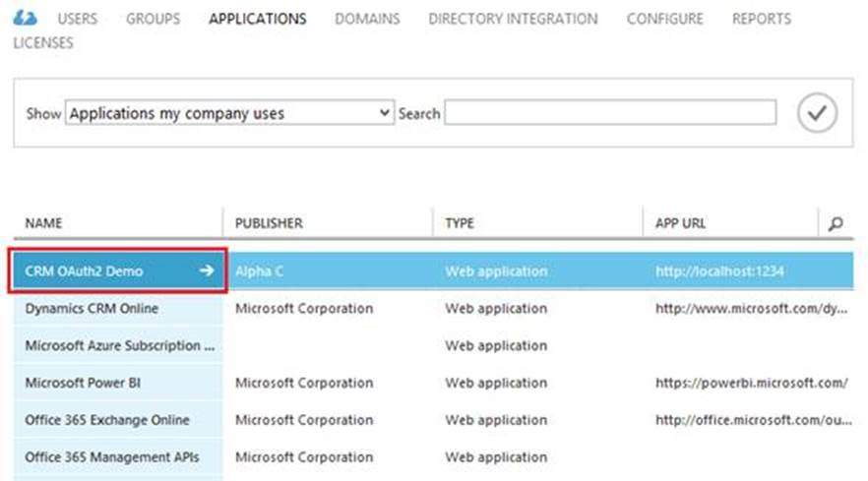This screenshot has width=868, height=481.
Task: Select Office 365 Exchange Online entry
Action: (x=107, y=420)
